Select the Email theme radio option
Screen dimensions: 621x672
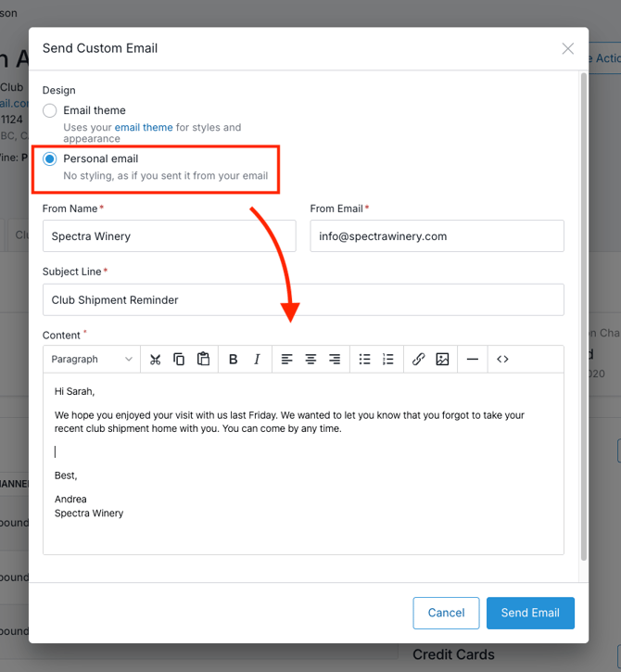coord(50,110)
